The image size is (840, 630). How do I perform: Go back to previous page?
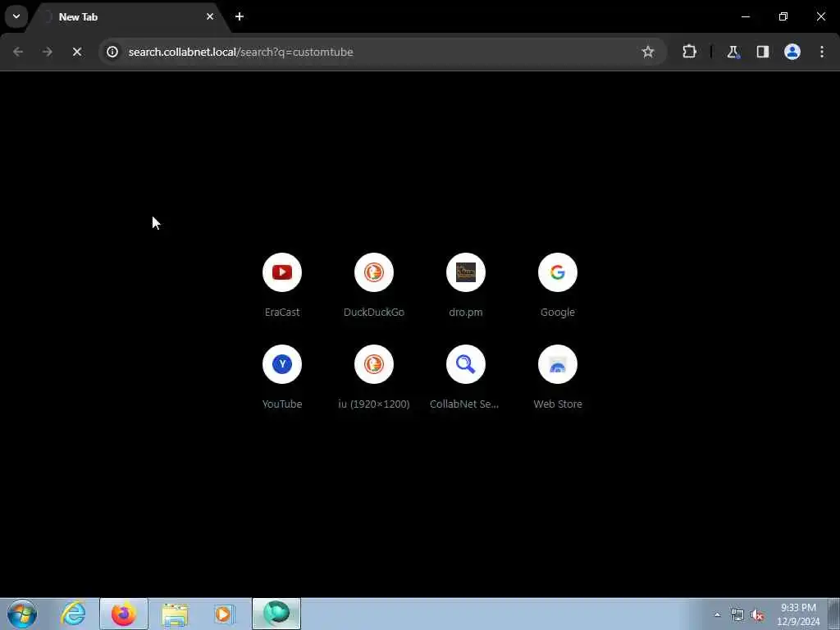coord(18,52)
